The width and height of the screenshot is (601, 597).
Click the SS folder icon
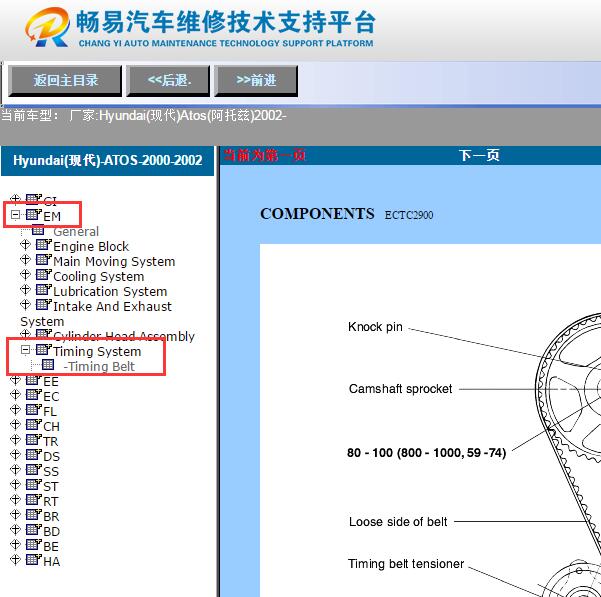pyautogui.click(x=33, y=469)
